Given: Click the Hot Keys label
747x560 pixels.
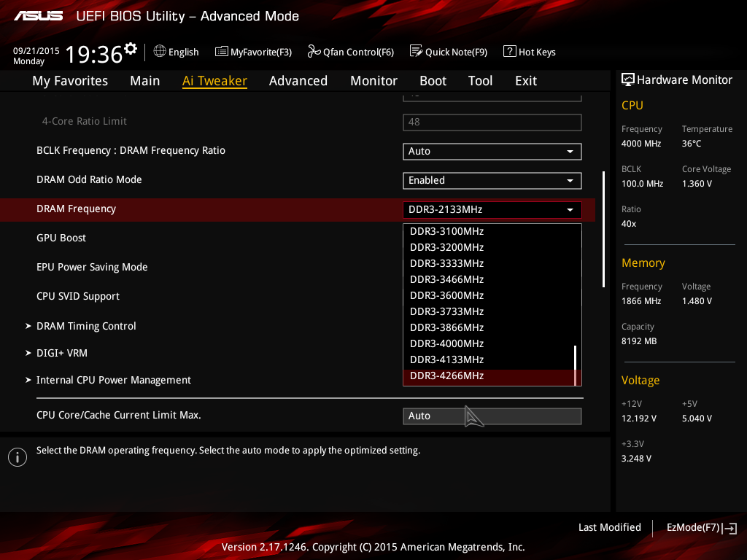Looking at the screenshot, I should tap(537, 52).
